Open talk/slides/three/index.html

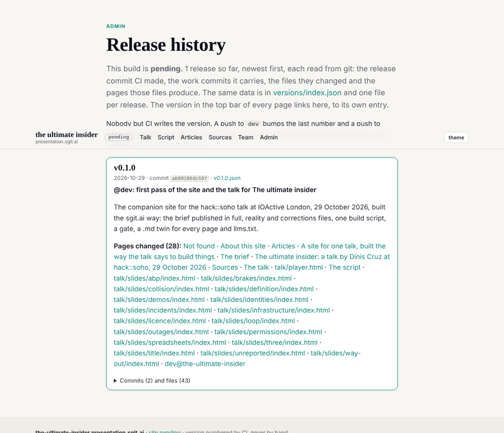click(x=275, y=342)
